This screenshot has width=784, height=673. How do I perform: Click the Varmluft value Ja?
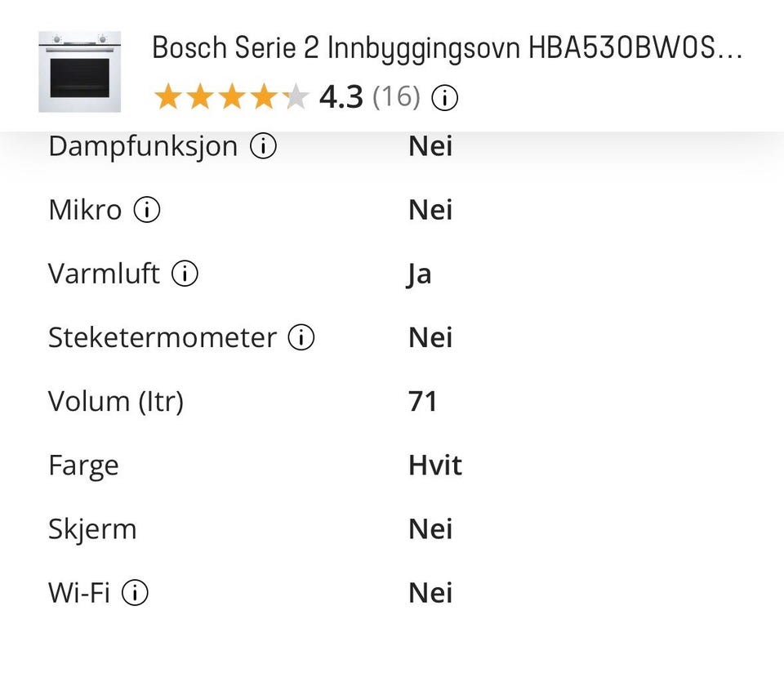tap(419, 274)
